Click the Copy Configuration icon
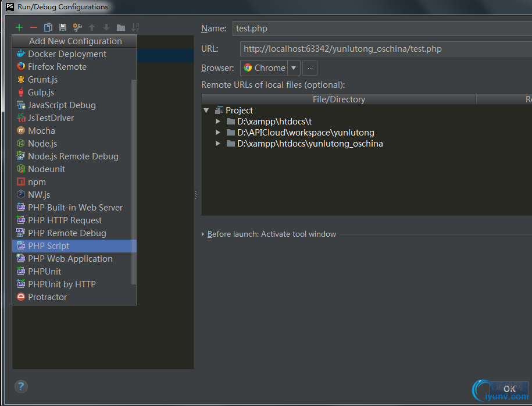Image resolution: width=532 pixels, height=406 pixels. click(x=48, y=27)
